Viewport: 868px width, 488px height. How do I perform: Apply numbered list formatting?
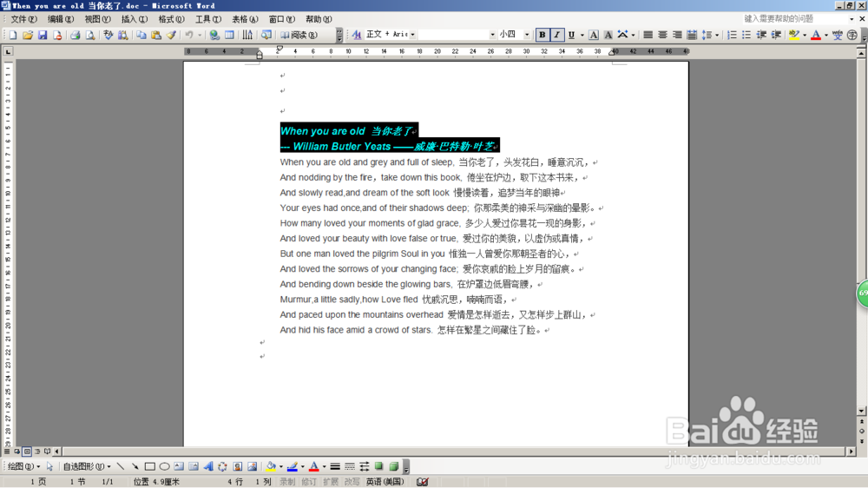732,35
